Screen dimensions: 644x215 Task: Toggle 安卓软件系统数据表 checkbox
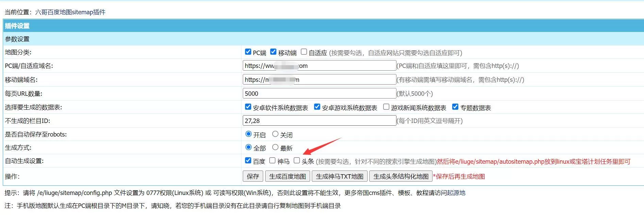point(248,107)
